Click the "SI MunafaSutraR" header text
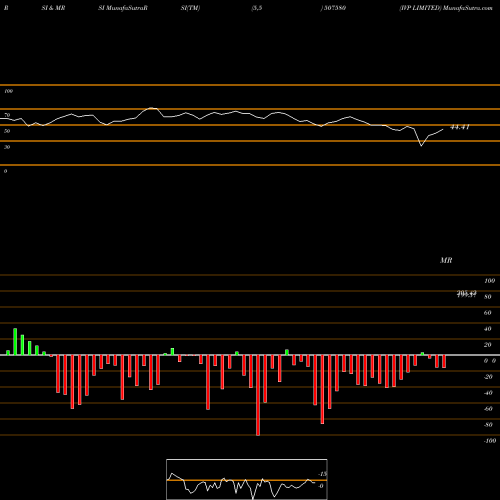 [123, 8]
